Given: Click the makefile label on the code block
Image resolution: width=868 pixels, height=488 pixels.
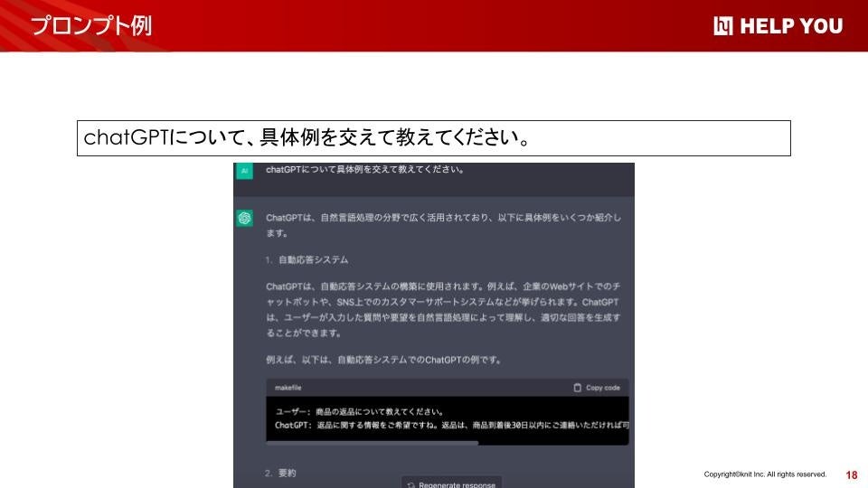Looking at the screenshot, I should (288, 388).
